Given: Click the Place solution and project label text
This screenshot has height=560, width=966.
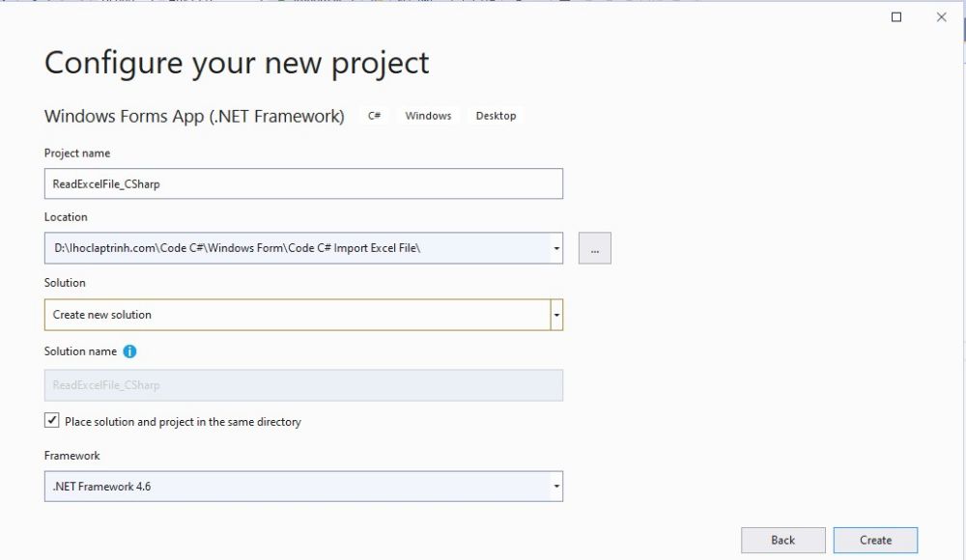Looking at the screenshot, I should pos(183,422).
